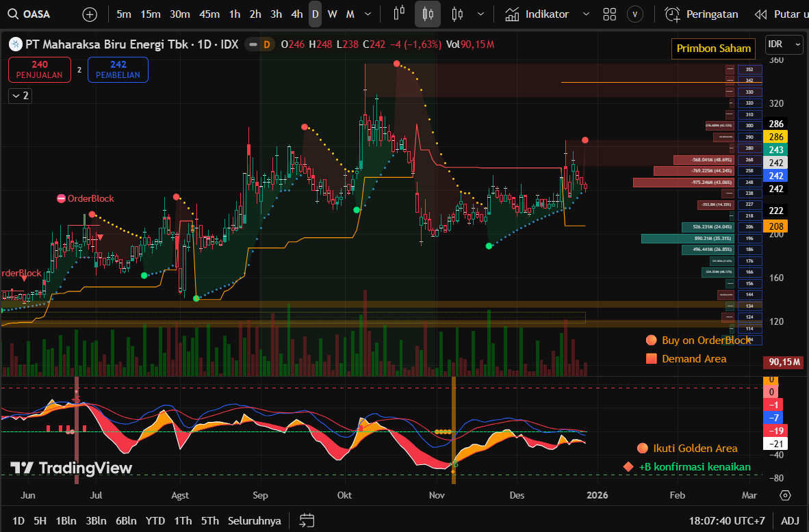Image resolution: width=809 pixels, height=532 pixels.
Task: Open chart settings gear on price axis
Action: [785, 495]
